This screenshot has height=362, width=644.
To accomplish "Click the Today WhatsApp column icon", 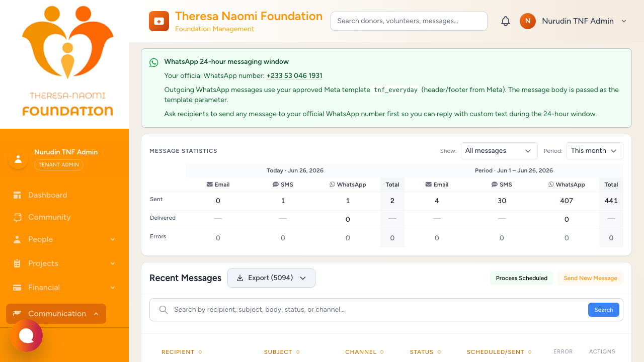I will pos(332,185).
